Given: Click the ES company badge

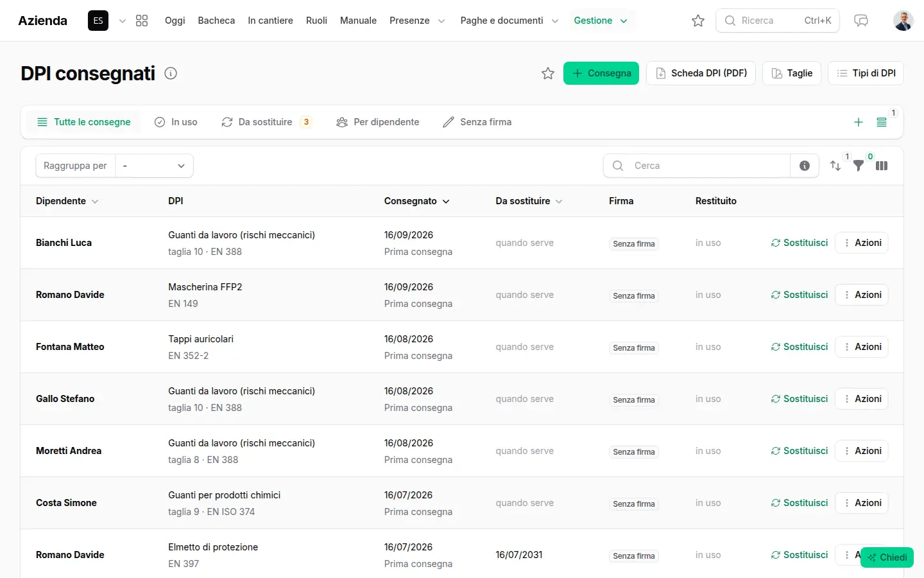Looking at the screenshot, I should [98, 21].
